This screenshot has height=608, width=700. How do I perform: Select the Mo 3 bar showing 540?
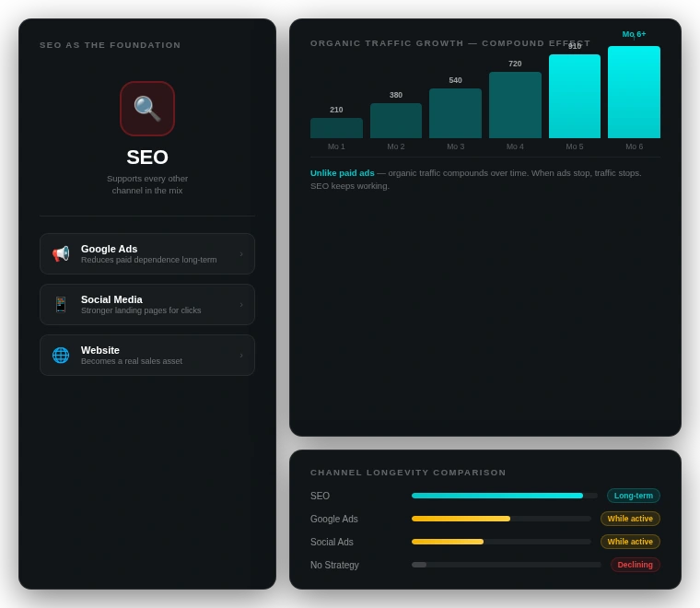click(x=455, y=113)
